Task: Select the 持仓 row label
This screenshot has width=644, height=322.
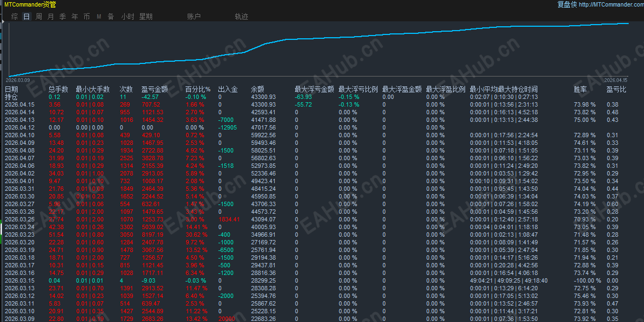Action: (x=11, y=97)
